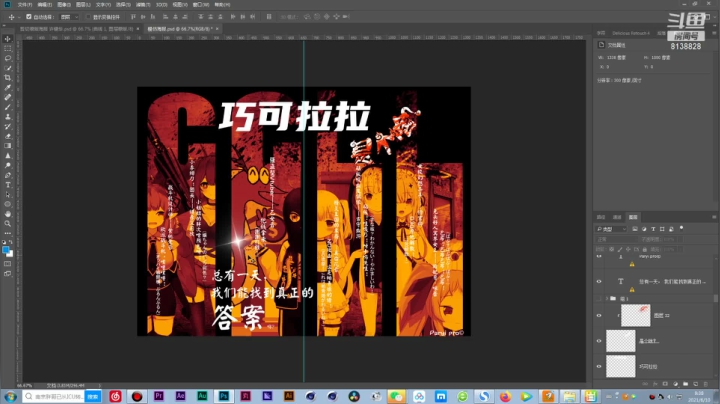Select the Move tool in the toolbox
The image size is (720, 404).
pos(8,39)
